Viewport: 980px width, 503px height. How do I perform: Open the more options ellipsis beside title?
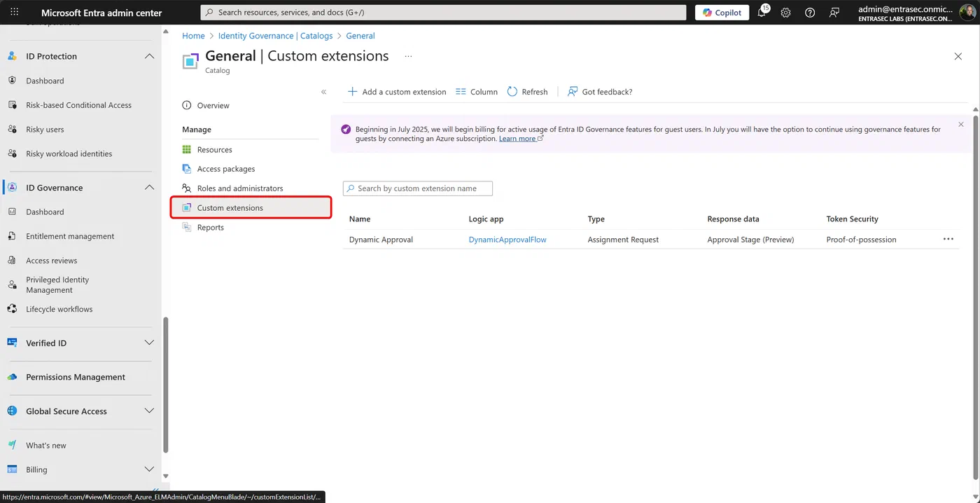pos(408,56)
